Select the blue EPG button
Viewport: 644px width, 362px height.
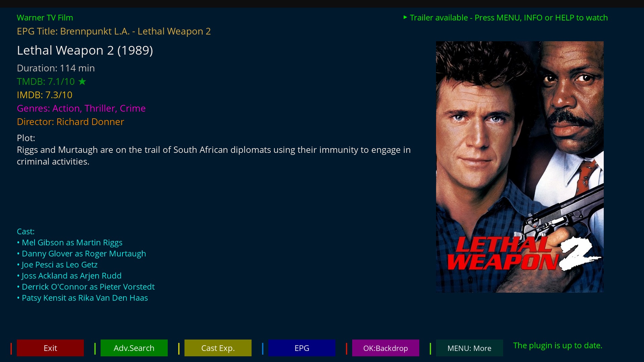pyautogui.click(x=302, y=348)
